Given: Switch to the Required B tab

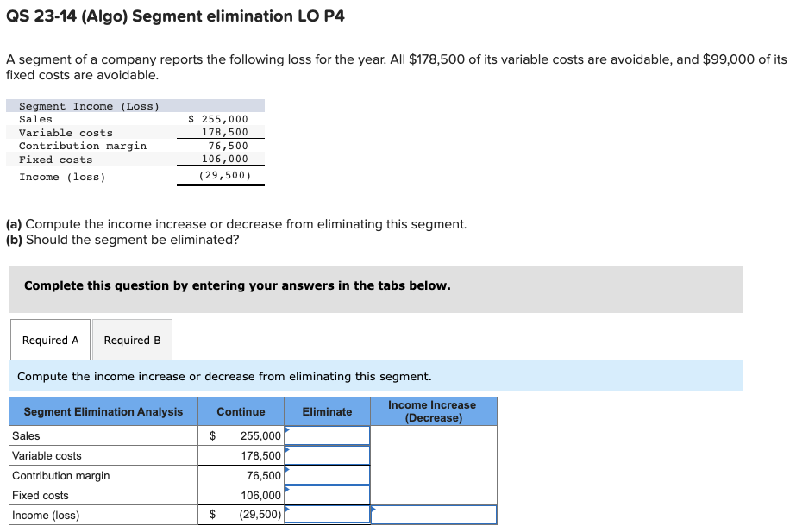Looking at the screenshot, I should (131, 340).
